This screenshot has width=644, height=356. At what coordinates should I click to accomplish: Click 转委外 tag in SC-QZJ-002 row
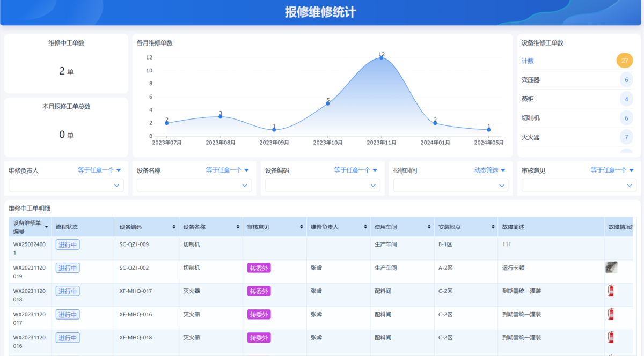tap(259, 268)
